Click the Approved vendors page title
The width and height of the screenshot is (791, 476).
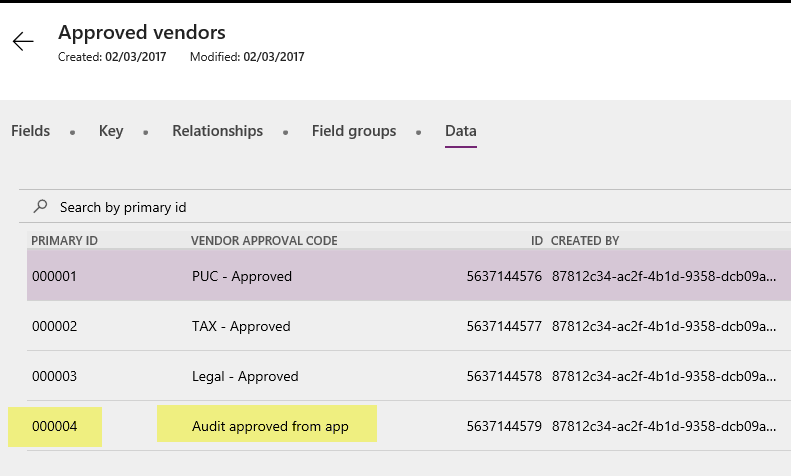[142, 33]
